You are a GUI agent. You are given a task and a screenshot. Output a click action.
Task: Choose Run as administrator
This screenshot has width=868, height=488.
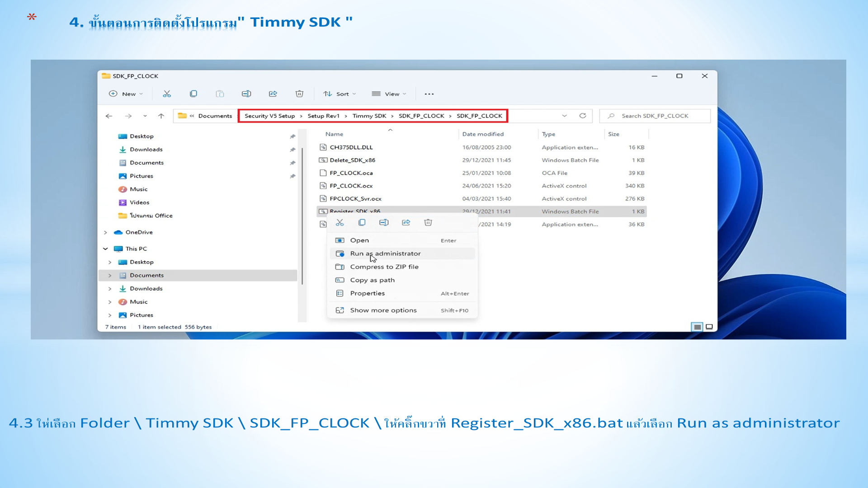(402, 254)
